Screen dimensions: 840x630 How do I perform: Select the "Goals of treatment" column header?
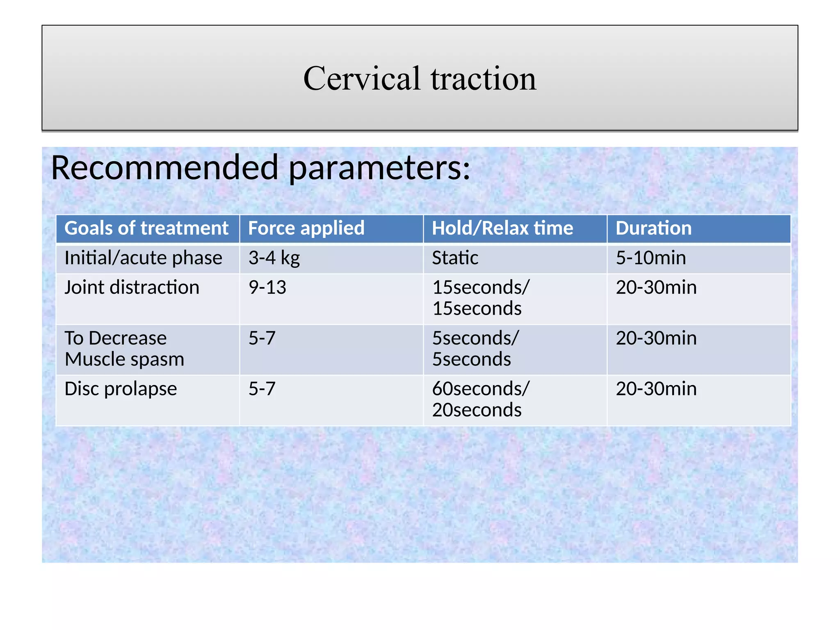[x=146, y=228]
